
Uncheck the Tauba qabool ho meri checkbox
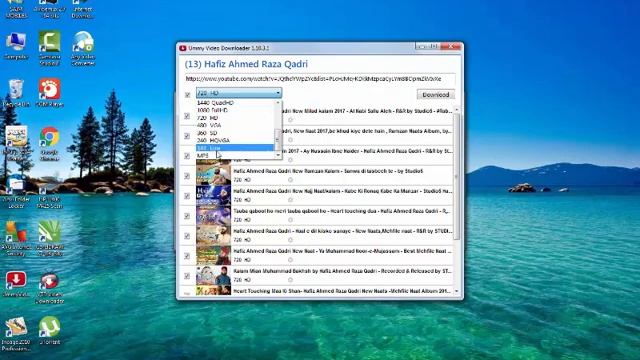tap(187, 216)
